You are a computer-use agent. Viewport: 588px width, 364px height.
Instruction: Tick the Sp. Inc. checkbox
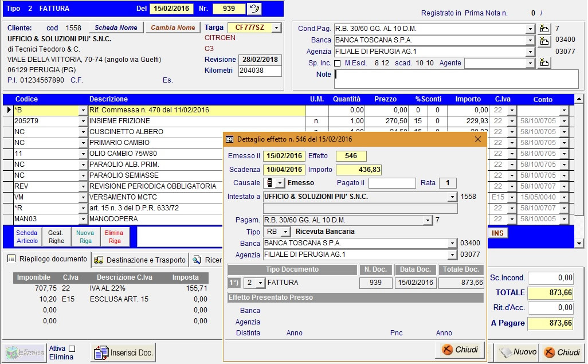(x=337, y=63)
